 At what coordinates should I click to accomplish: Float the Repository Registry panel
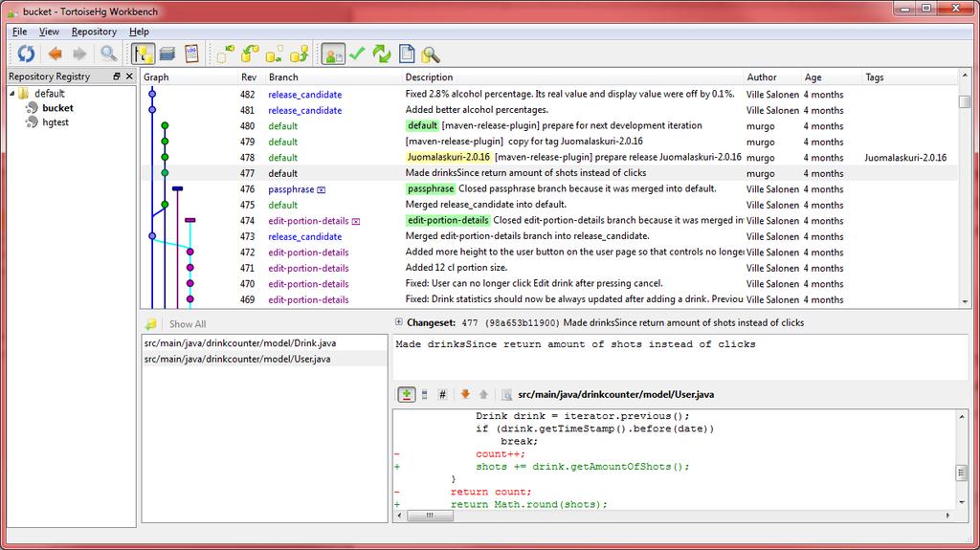click(x=116, y=77)
